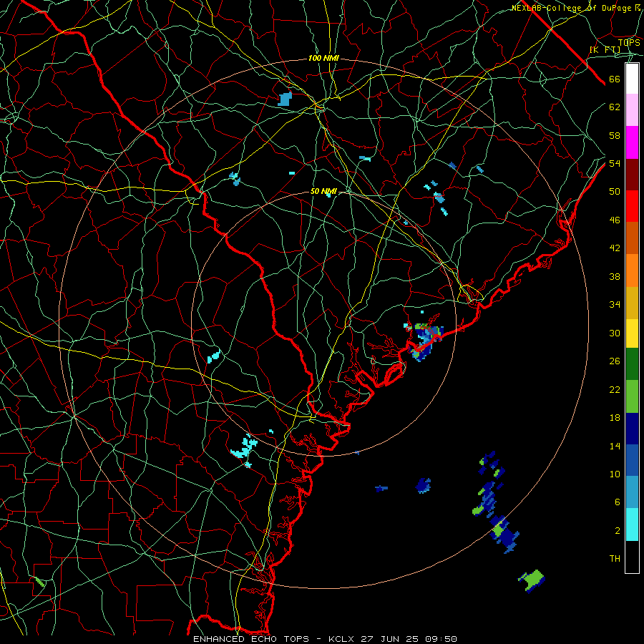Screen dimensions: 644x644
Task: Click the legend value 30
Action: click(x=615, y=333)
